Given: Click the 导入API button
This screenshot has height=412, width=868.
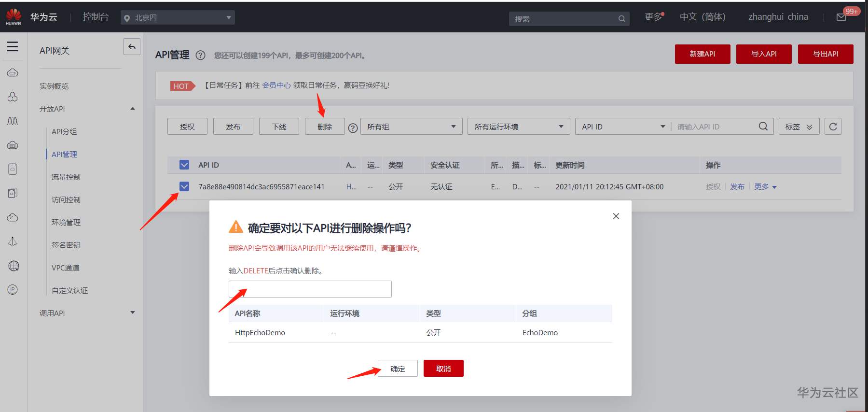Looking at the screenshot, I should (x=764, y=54).
